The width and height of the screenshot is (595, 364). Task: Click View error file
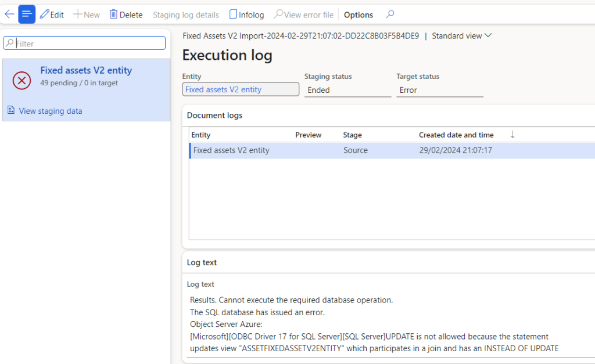click(303, 15)
